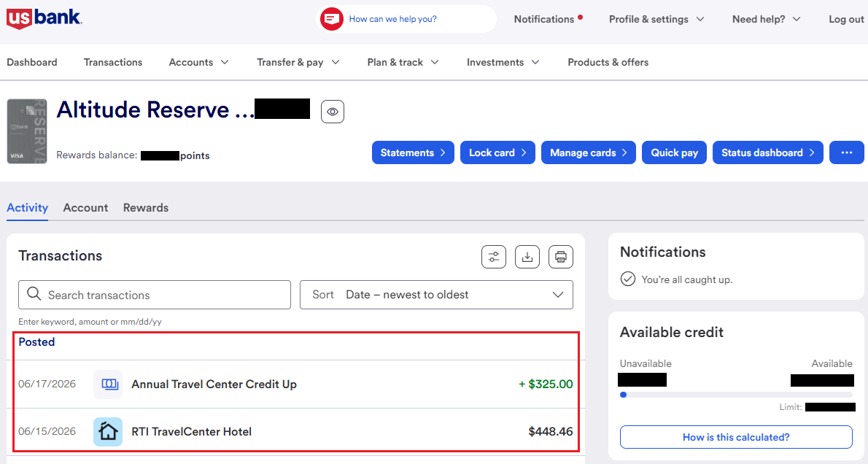
Task: Click How is this calculated?
Action: pos(736,437)
